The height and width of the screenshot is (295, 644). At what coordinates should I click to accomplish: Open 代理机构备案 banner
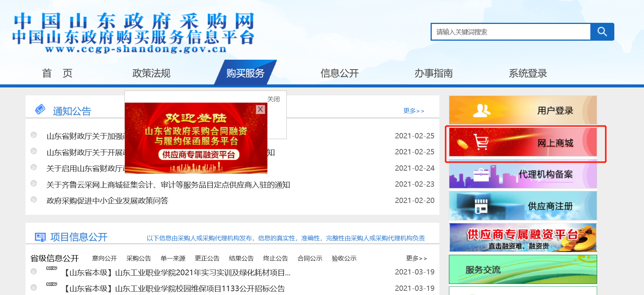click(523, 174)
